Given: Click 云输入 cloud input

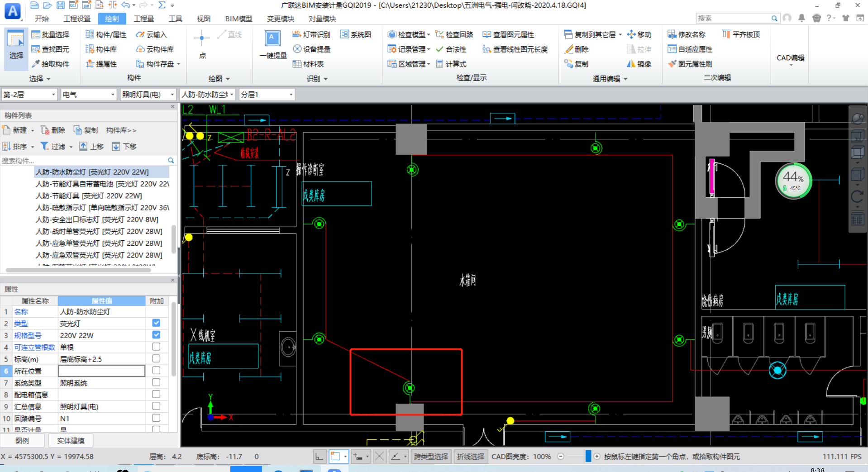Looking at the screenshot, I should 152,35.
